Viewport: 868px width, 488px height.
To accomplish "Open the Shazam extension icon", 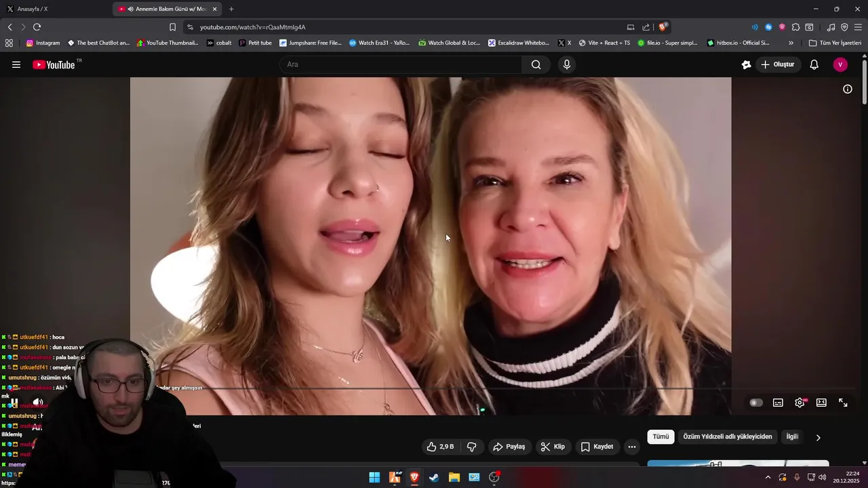I will coord(768,27).
